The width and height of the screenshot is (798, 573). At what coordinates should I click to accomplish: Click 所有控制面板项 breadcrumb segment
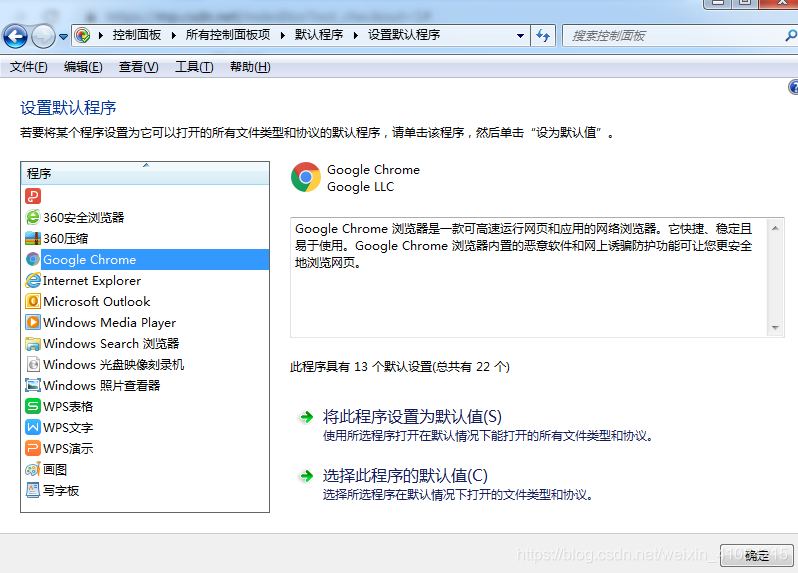coord(227,35)
